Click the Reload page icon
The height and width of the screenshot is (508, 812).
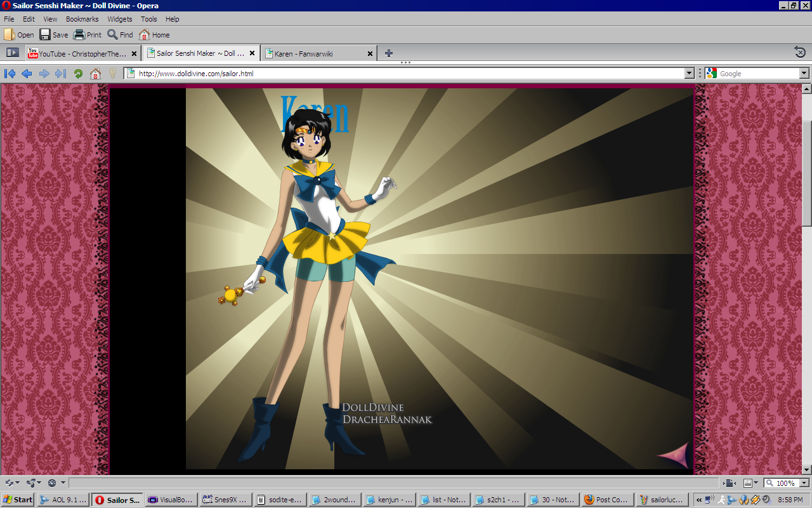78,74
